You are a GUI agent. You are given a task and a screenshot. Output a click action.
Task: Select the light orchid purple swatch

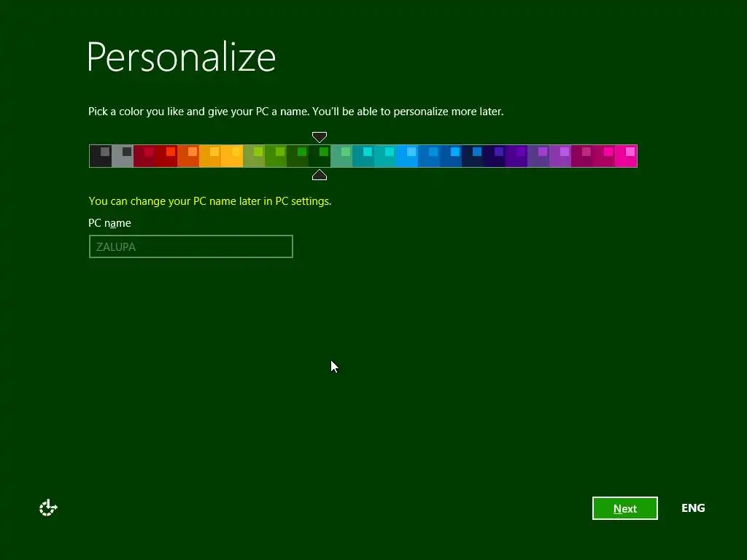coord(560,156)
